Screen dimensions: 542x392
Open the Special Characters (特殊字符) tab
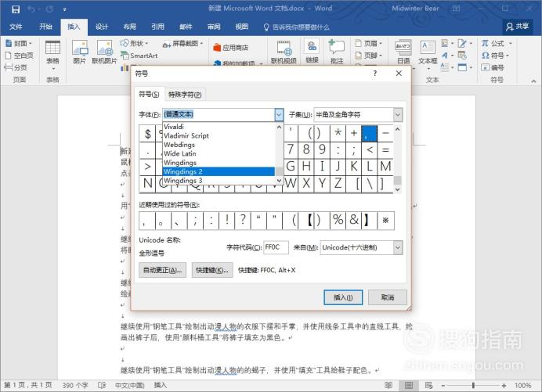(185, 95)
